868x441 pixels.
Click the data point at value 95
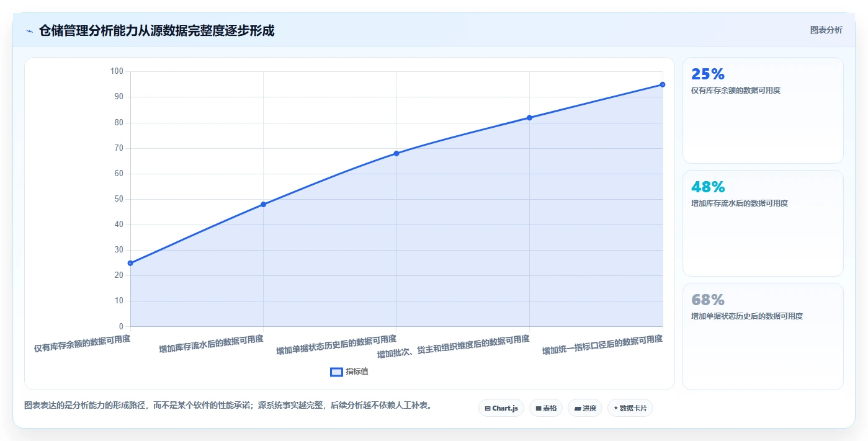pyautogui.click(x=663, y=84)
